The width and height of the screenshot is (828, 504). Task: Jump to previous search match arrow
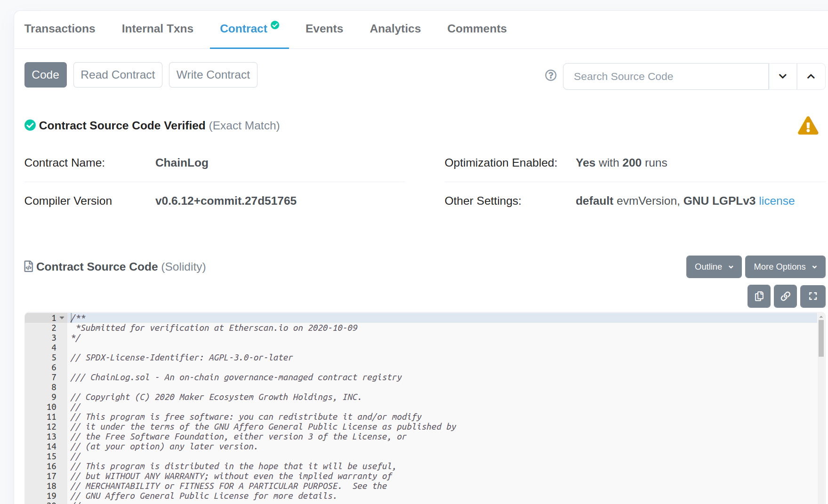click(x=811, y=76)
